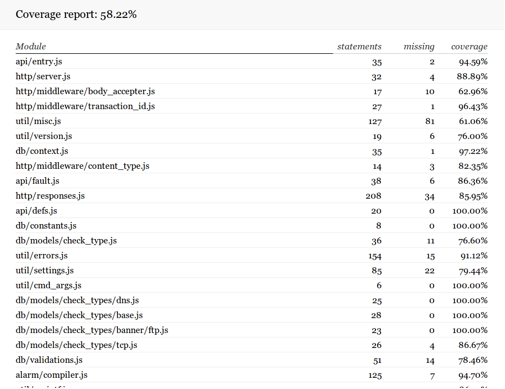Image resolution: width=505 pixels, height=389 pixels.
Task: Click http/middleware/body_accepter.js module
Action: point(85,92)
